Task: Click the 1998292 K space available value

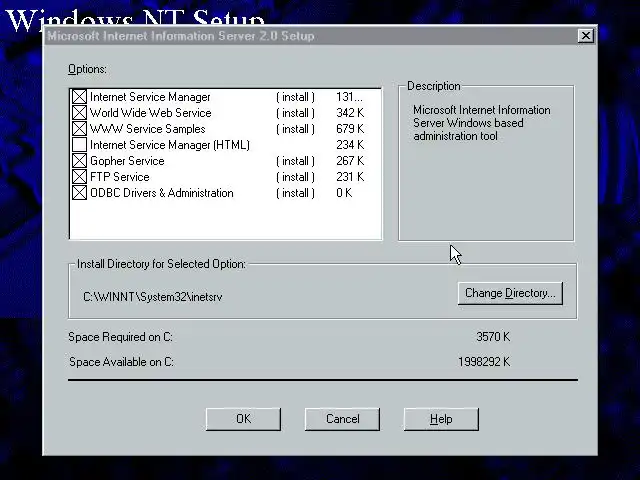Action: point(484,362)
